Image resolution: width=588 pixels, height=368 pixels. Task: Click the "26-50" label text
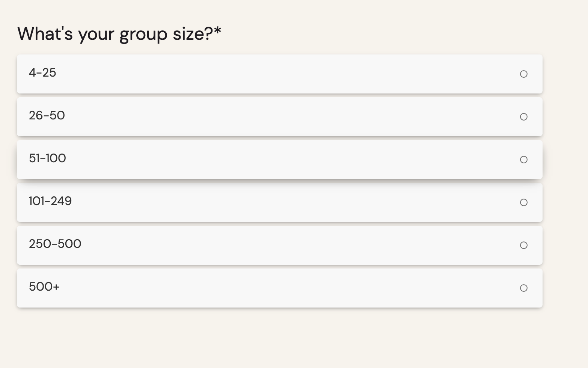point(47,115)
